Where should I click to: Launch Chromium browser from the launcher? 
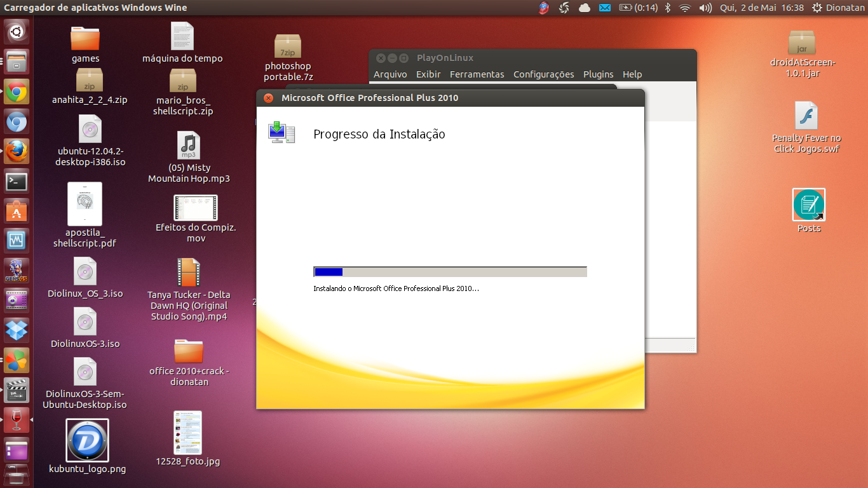[x=17, y=122]
